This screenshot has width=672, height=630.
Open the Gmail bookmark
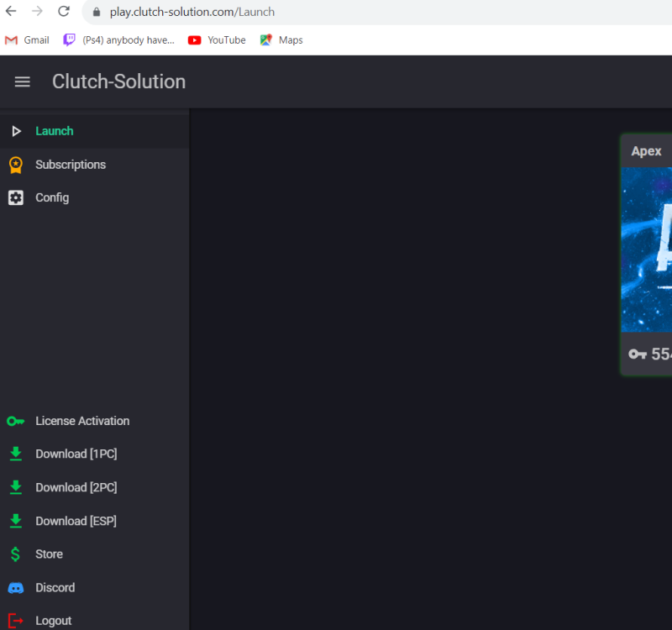[27, 40]
